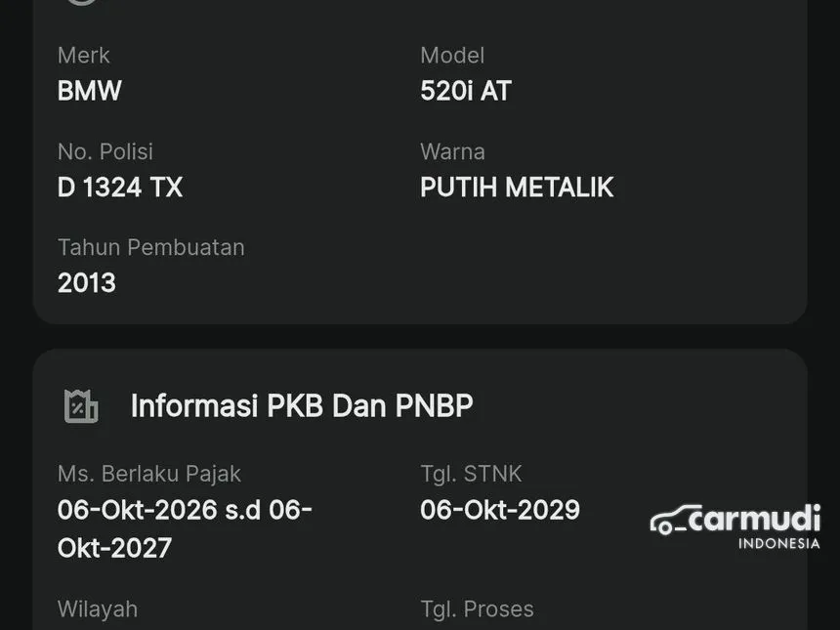
Task: Click the Warna field label
Action: click(x=452, y=151)
